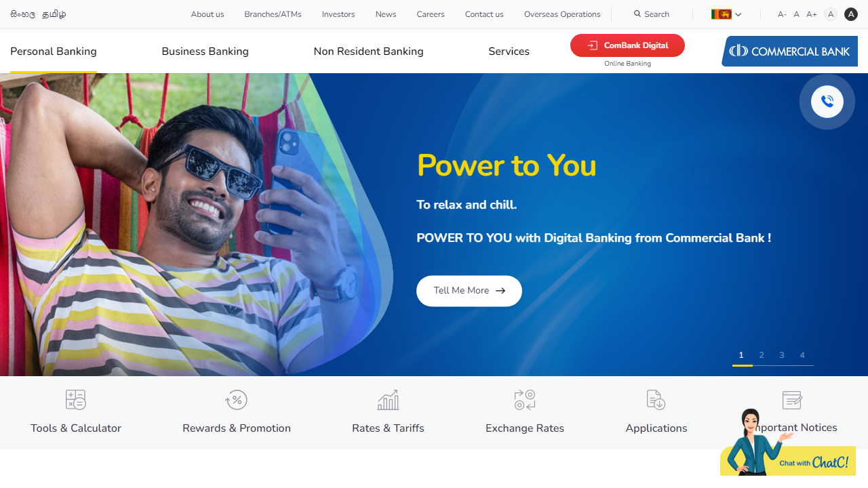Jump to carousel slide 3
868x488 pixels.
pyautogui.click(x=782, y=355)
